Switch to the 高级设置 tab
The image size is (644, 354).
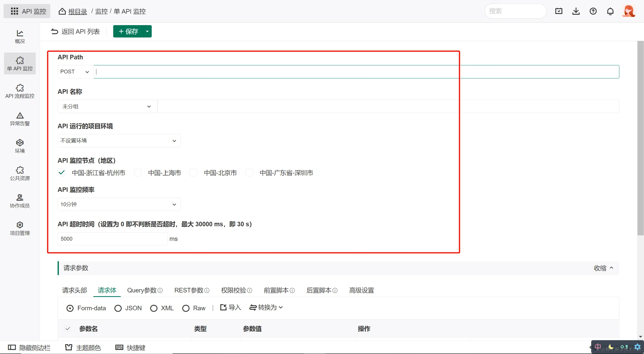pyautogui.click(x=361, y=290)
